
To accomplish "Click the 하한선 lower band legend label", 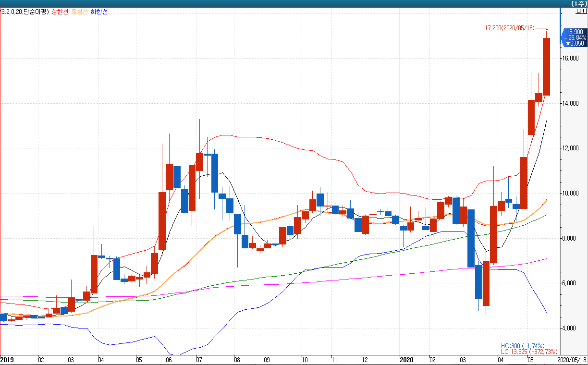I will click(x=99, y=12).
